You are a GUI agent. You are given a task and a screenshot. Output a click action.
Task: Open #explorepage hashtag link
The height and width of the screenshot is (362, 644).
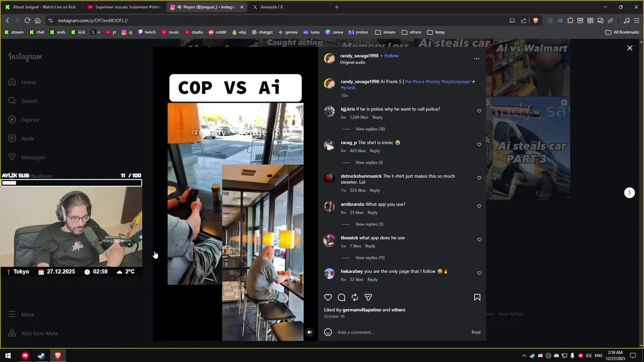[x=455, y=81]
